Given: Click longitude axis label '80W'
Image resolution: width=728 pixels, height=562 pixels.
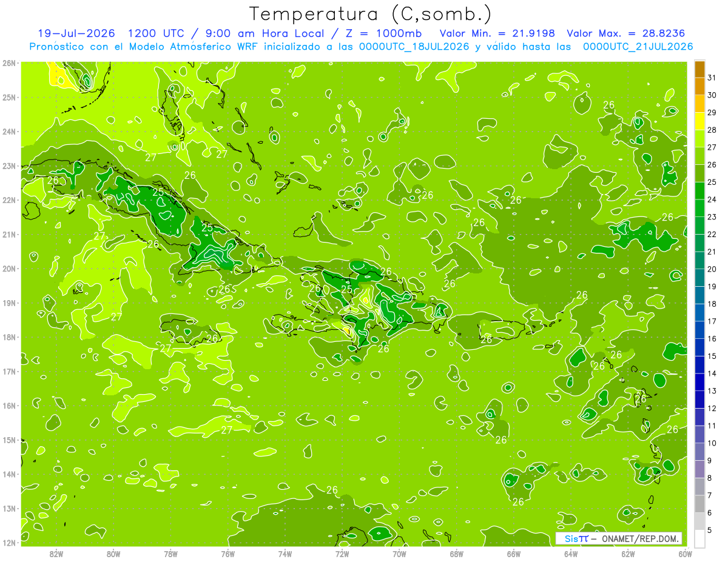Looking at the screenshot, I should click(x=113, y=554).
